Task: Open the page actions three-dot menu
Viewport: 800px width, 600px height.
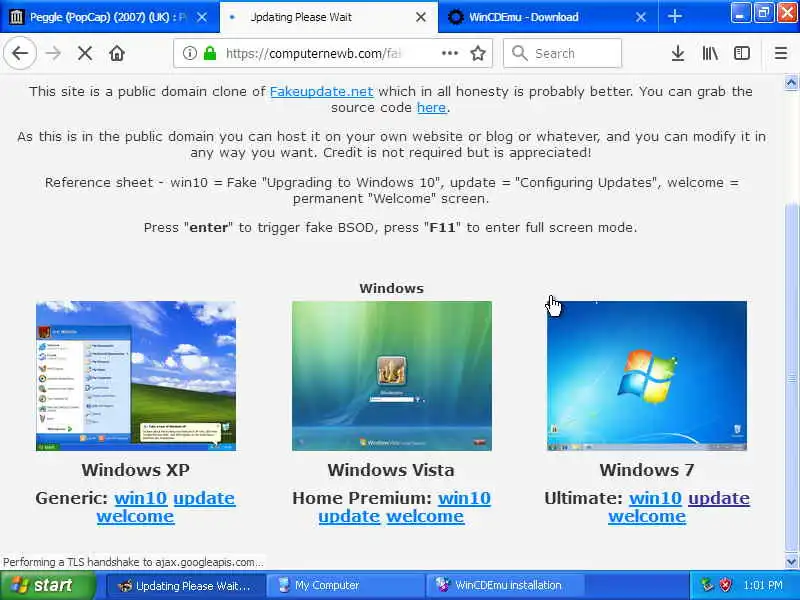Action: click(449, 53)
